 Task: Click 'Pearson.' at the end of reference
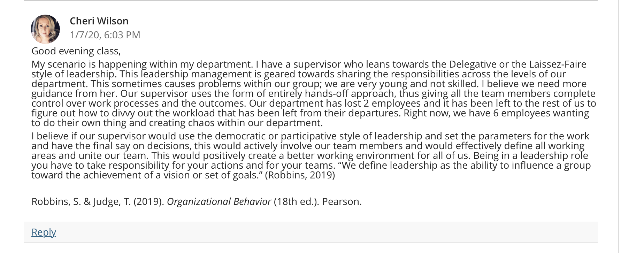coord(342,201)
